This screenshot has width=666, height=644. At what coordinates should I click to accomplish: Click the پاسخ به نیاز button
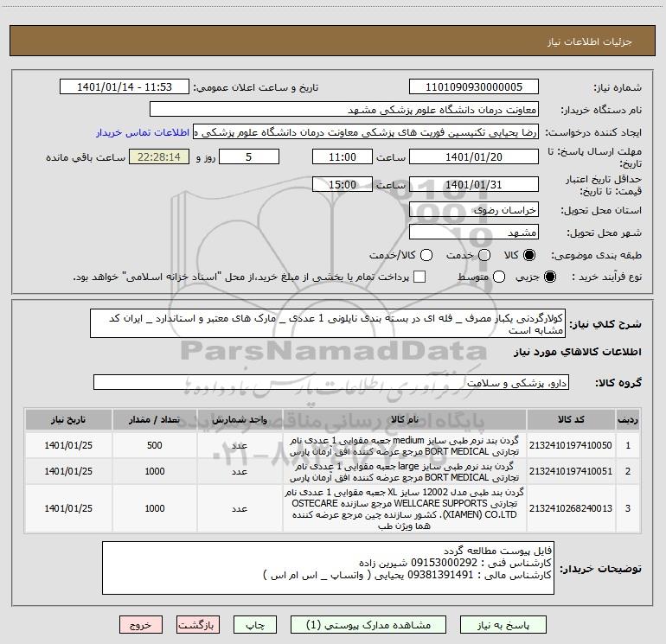tap(503, 625)
